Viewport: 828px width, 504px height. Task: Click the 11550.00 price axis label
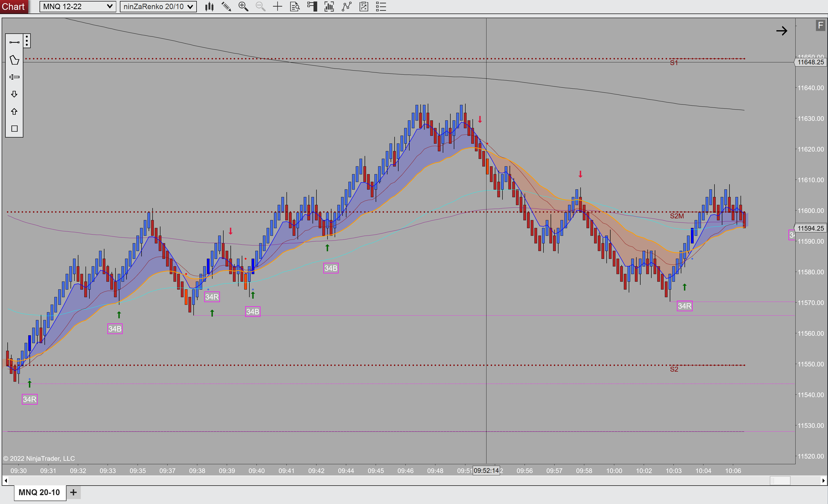(x=811, y=364)
